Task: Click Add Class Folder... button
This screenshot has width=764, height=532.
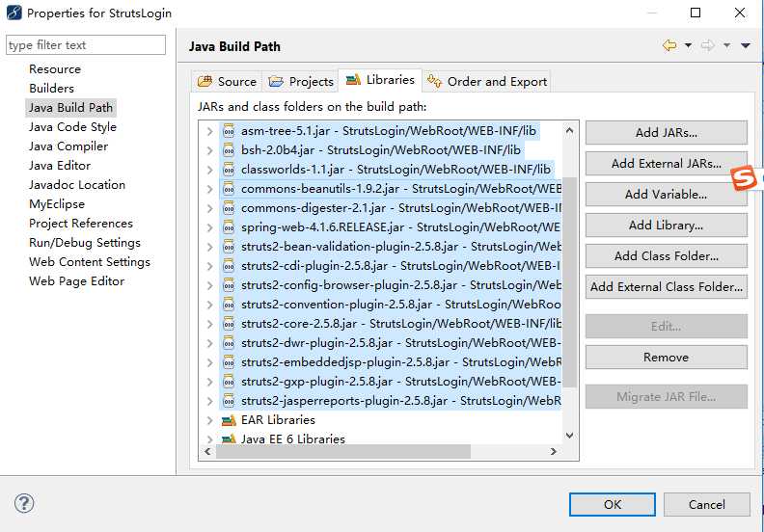Action: coord(666,256)
